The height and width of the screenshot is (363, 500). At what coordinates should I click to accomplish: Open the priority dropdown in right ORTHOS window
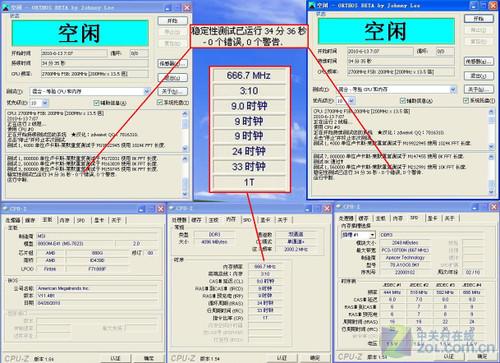pyautogui.click(x=351, y=101)
